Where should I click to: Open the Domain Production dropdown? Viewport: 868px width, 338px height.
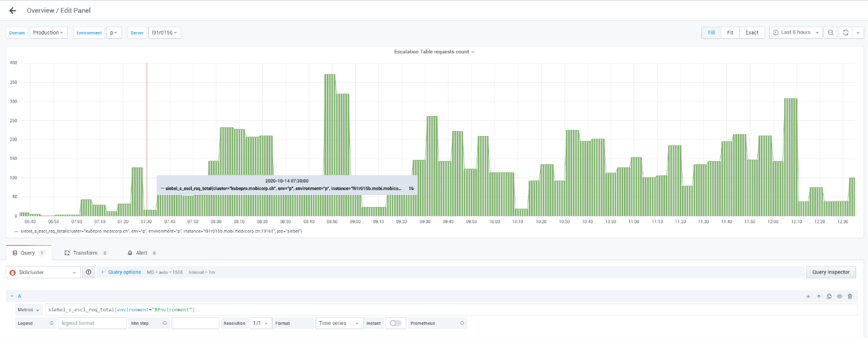pyautogui.click(x=49, y=33)
